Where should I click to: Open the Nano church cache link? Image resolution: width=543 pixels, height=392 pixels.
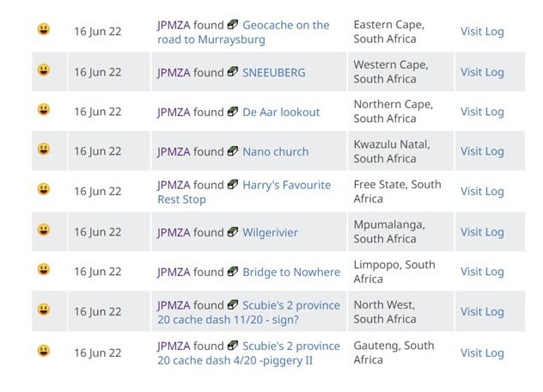275,151
